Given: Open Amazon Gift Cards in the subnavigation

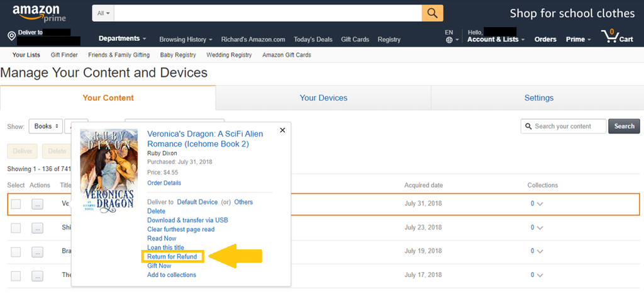Looking at the screenshot, I should 287,55.
